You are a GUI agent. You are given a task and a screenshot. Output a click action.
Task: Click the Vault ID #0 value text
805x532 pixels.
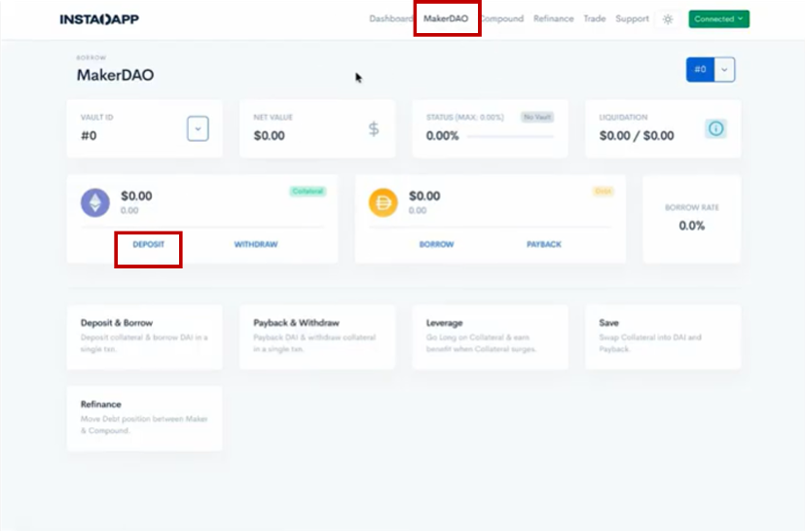[89, 136]
